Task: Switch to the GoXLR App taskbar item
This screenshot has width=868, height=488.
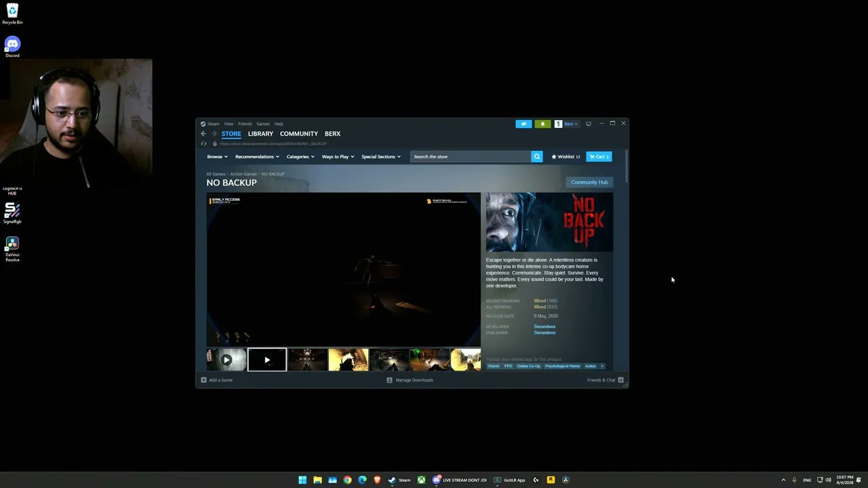Action: (509, 480)
